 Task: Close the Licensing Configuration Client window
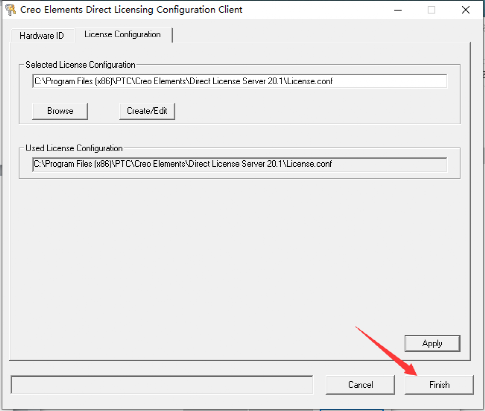pos(466,10)
